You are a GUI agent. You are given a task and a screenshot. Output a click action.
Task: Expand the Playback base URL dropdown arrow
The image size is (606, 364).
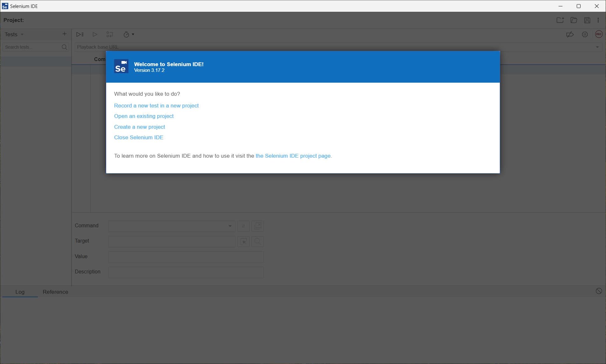tap(597, 47)
